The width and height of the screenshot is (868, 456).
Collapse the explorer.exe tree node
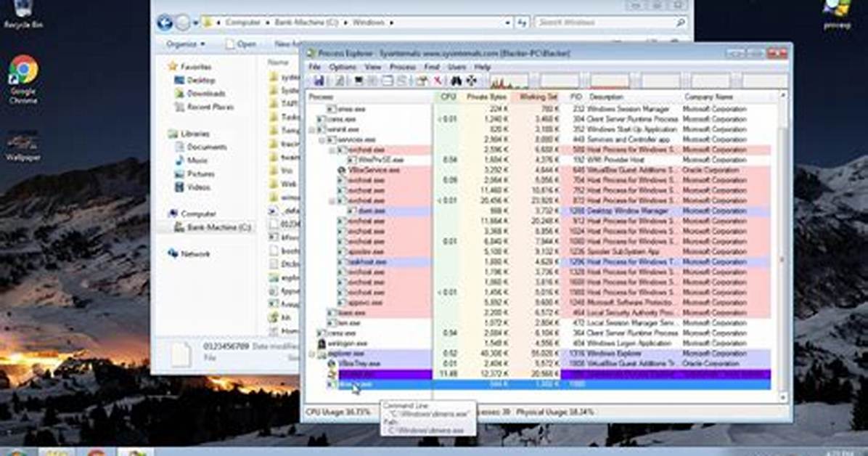click(312, 354)
